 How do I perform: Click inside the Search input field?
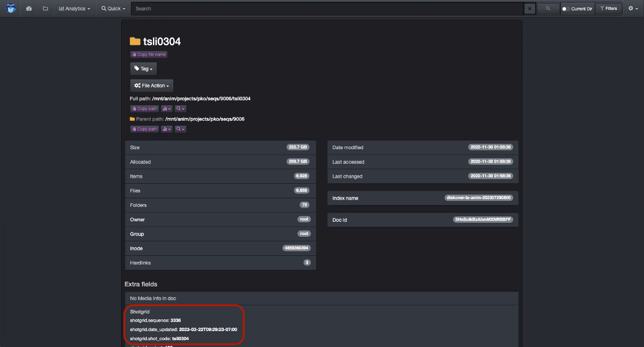click(318, 8)
